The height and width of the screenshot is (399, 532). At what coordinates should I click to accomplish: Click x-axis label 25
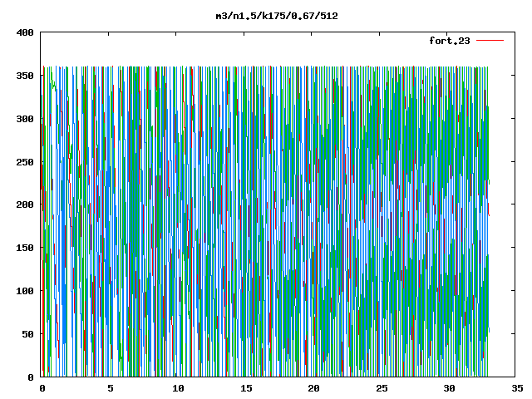coord(382,388)
